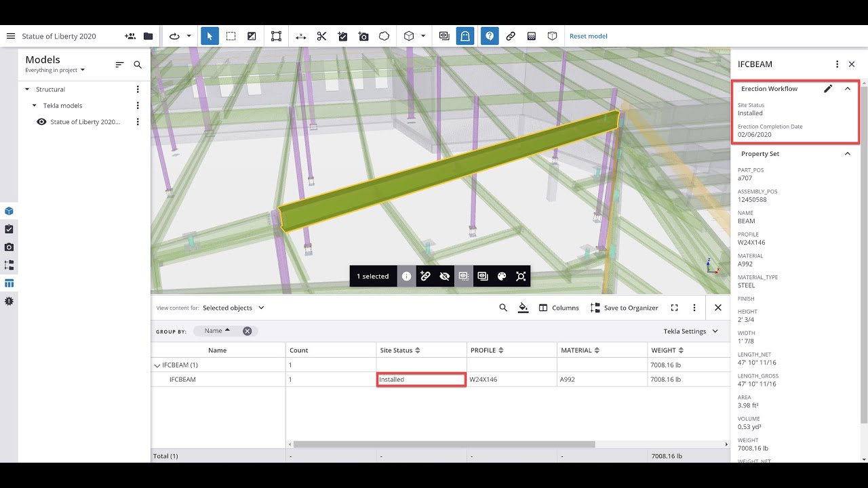Open the Selected objects content dropdown
This screenshot has height=488, width=868.
pyautogui.click(x=234, y=308)
